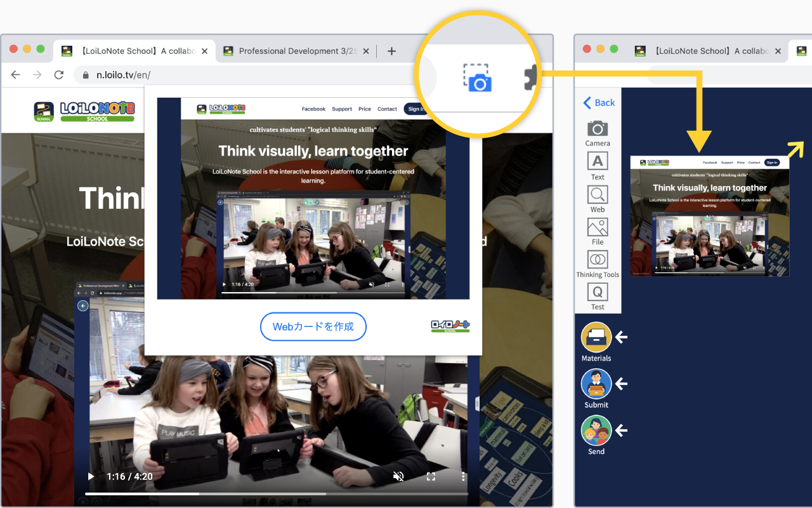Image resolution: width=812 pixels, height=508 pixels.
Task: Click the Send icon
Action: (596, 430)
